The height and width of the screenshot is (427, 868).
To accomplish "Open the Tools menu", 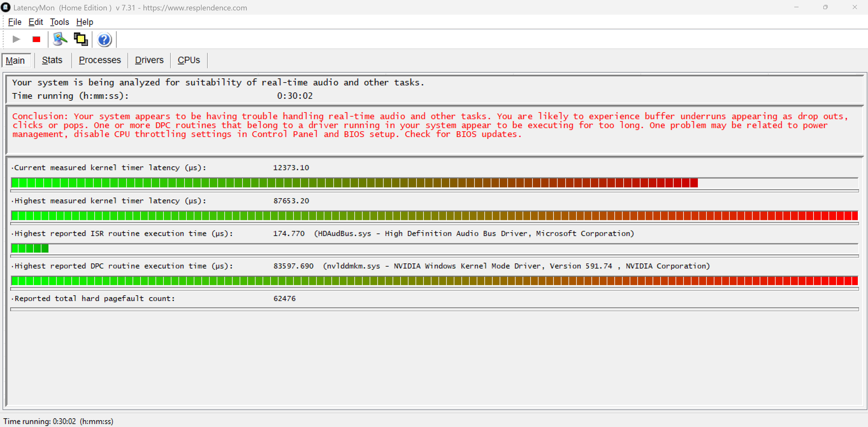I will [59, 22].
